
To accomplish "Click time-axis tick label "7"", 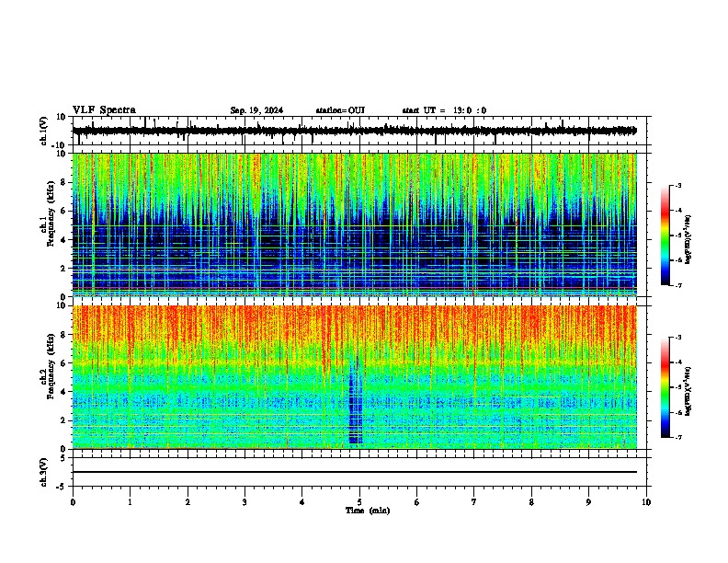I will pos(474,502).
